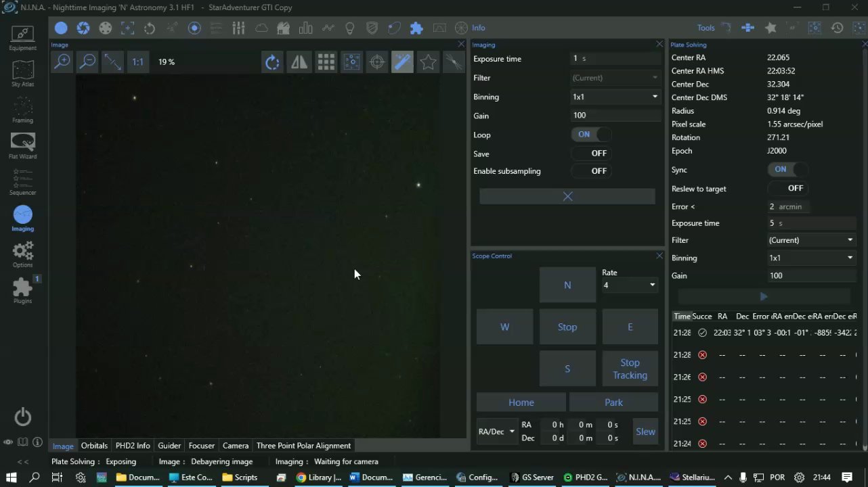Enable Reslew to target switch
868x487 pixels.
(787, 188)
